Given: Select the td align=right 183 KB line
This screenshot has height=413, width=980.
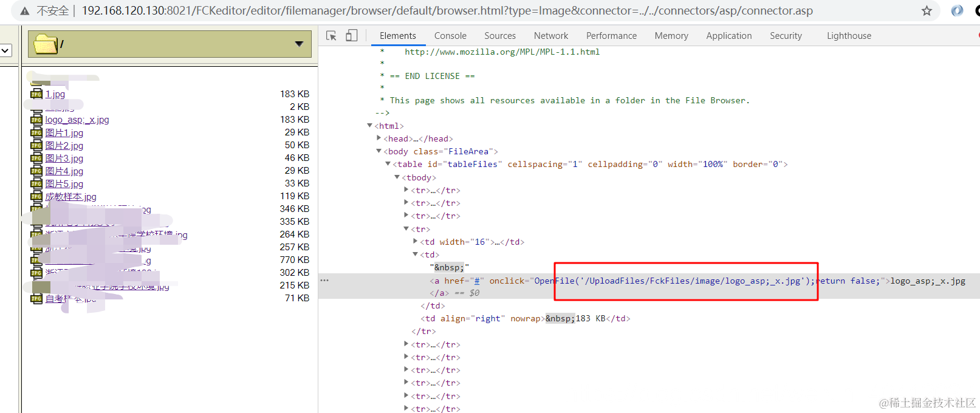Looking at the screenshot, I should 526,318.
